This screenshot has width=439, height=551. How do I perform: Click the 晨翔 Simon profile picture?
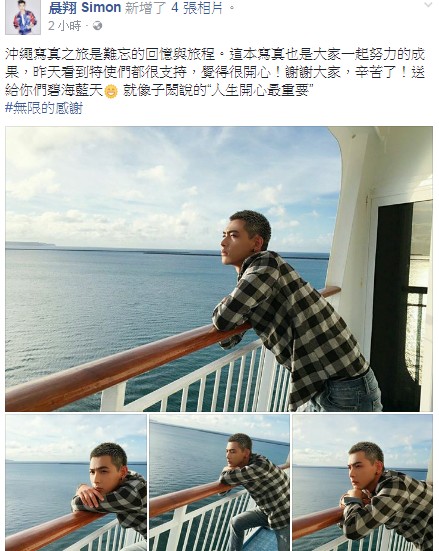click(23, 17)
